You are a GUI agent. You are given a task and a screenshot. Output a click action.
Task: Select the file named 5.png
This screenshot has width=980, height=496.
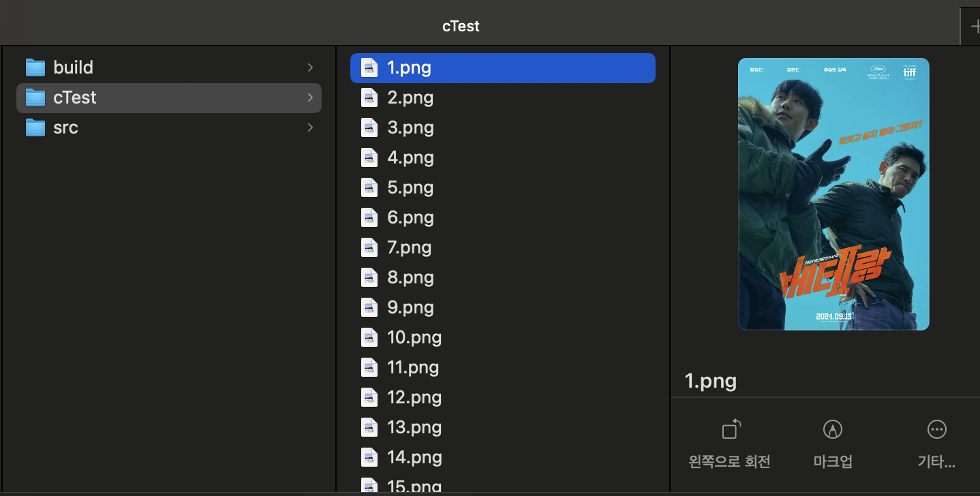pyautogui.click(x=410, y=188)
